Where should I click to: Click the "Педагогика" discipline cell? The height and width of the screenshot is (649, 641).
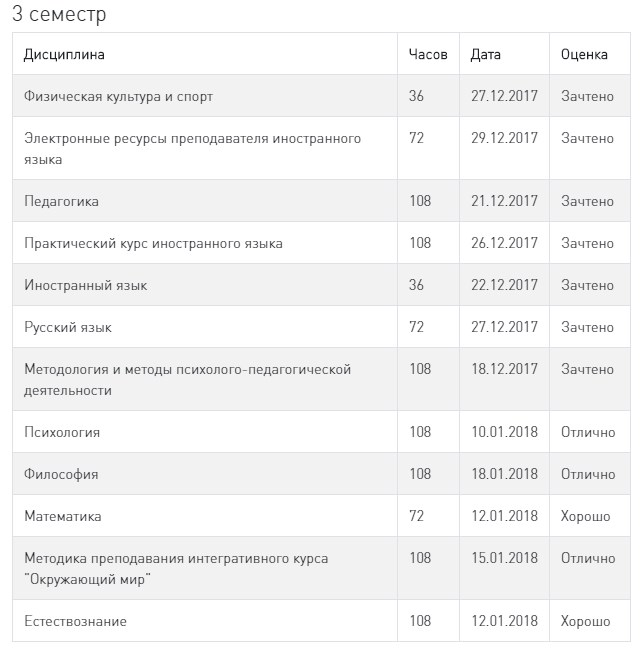click(61, 201)
